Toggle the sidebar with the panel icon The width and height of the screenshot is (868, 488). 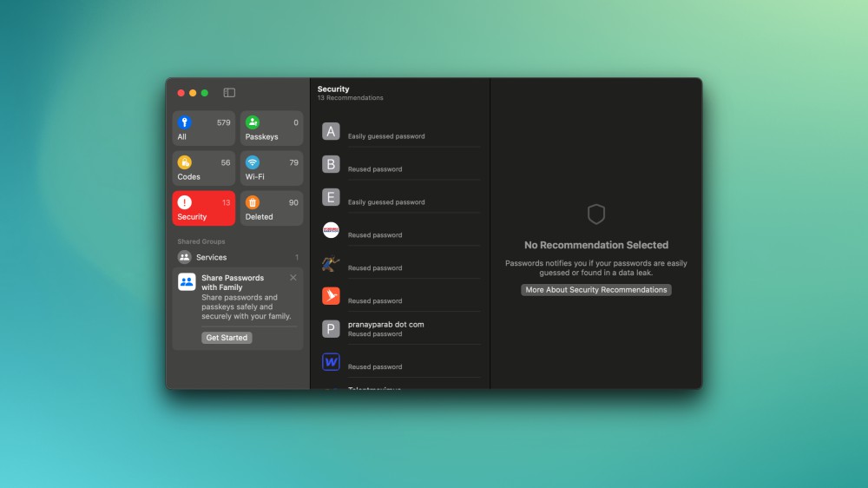click(x=229, y=93)
